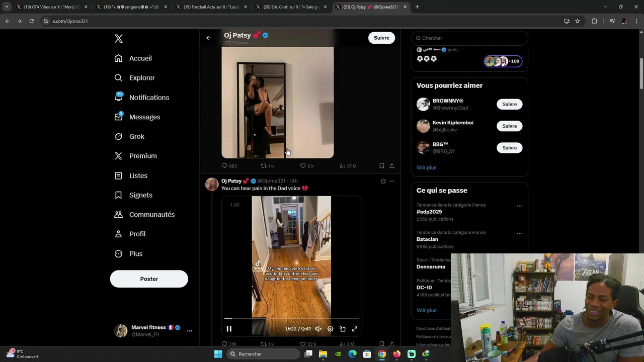
Task: Pause the playing video
Action: coord(229,329)
